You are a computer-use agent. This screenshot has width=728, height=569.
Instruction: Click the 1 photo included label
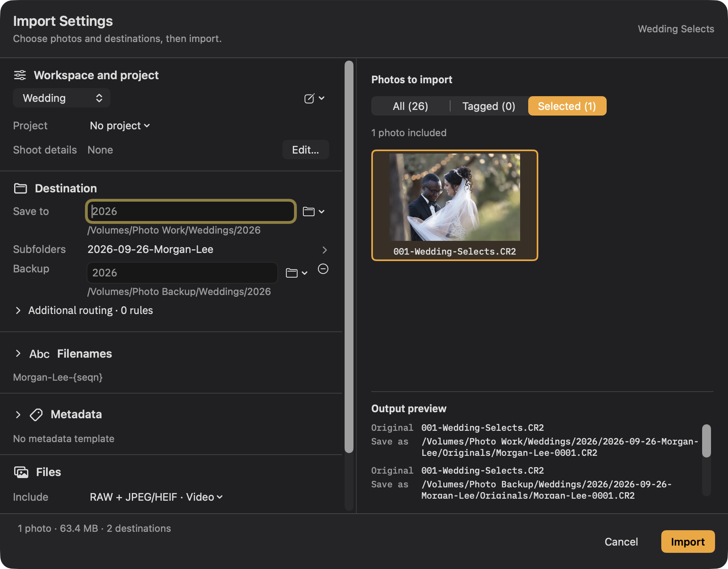409,133
